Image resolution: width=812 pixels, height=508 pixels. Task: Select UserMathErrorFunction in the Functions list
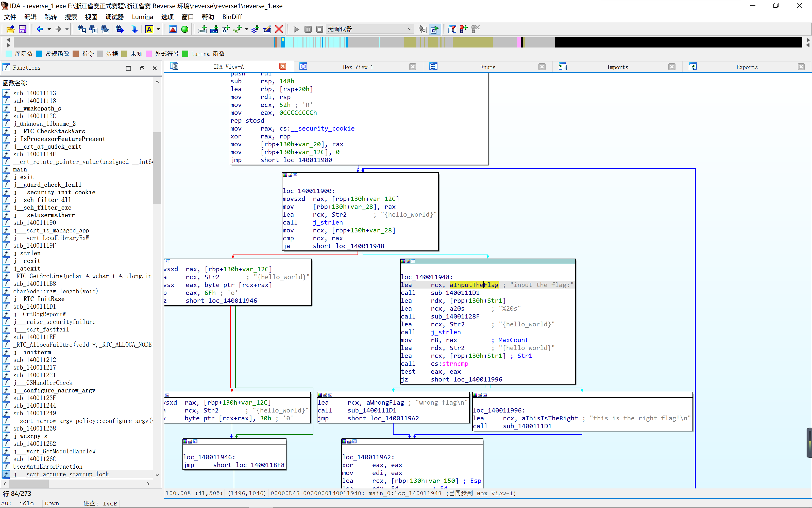48,466
